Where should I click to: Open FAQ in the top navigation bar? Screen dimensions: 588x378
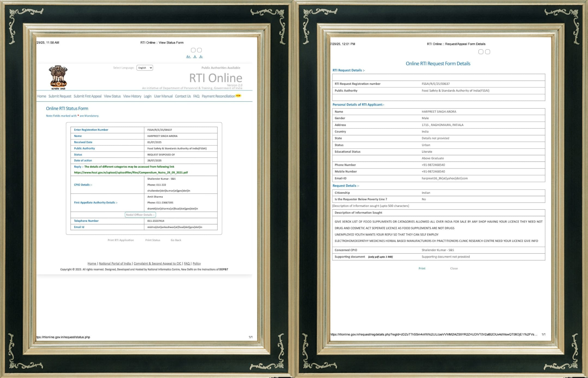point(196,96)
